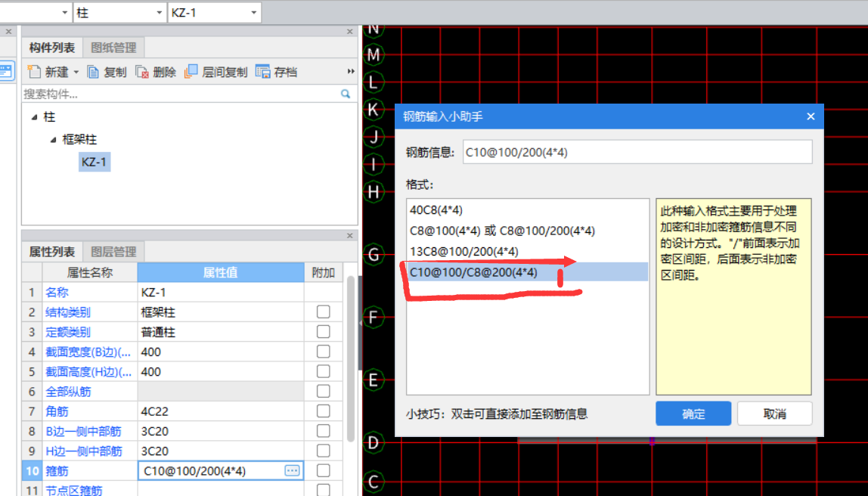Click axis label F bubble
Image resolution: width=868 pixels, height=496 pixels.
(x=374, y=318)
